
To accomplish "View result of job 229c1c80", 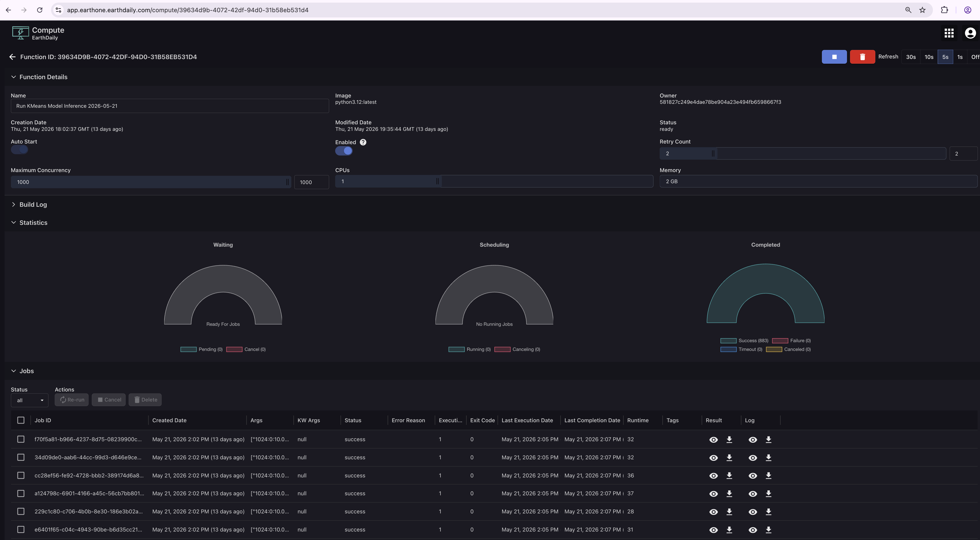I will (713, 512).
